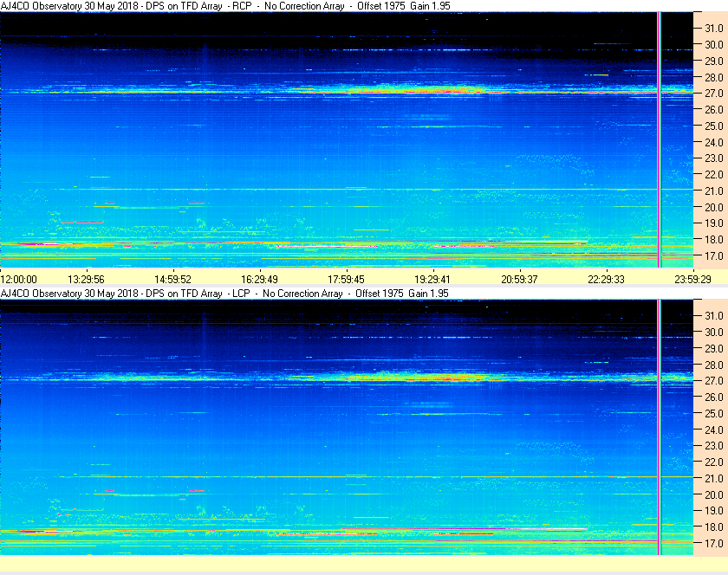Click 24.0 frequency label in LCP panel

pyautogui.click(x=714, y=430)
